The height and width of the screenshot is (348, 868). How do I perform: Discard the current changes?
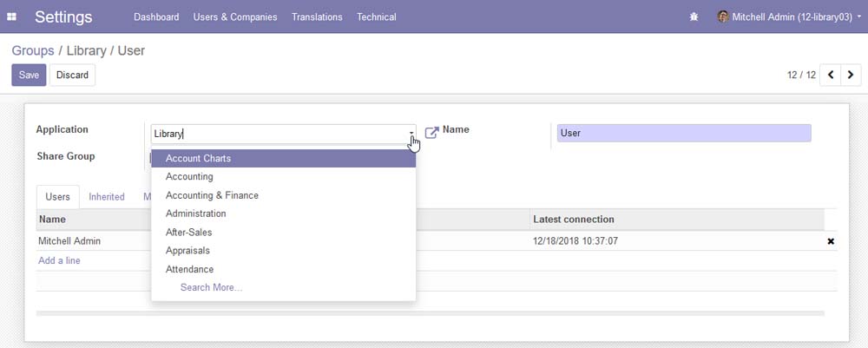click(72, 76)
